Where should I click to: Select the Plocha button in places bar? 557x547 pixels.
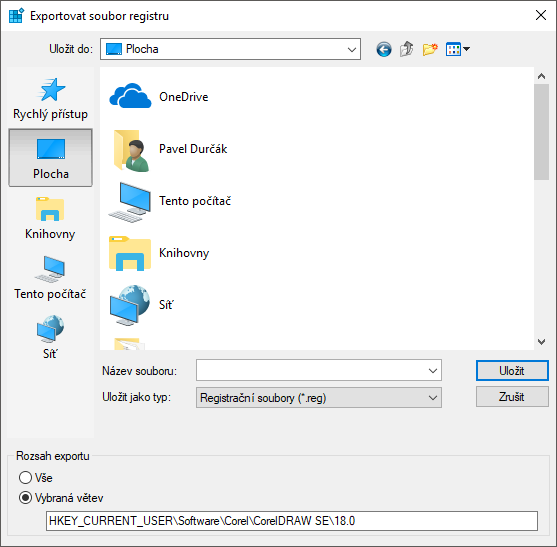(50, 158)
